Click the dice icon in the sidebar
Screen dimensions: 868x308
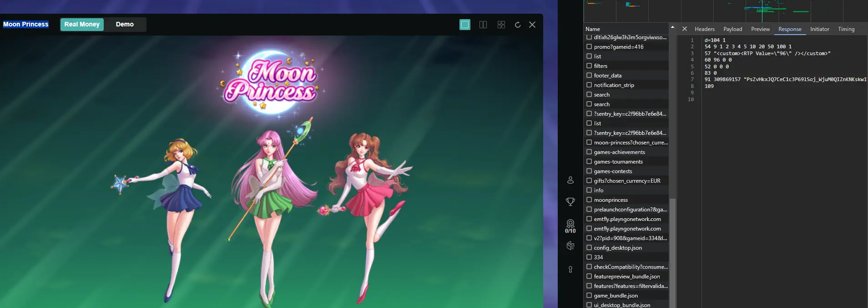[x=570, y=246]
